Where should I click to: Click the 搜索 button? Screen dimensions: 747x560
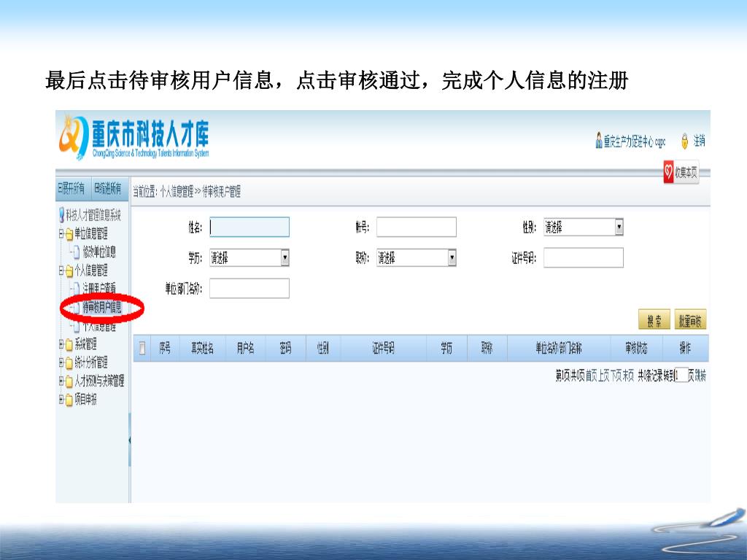pyautogui.click(x=654, y=320)
